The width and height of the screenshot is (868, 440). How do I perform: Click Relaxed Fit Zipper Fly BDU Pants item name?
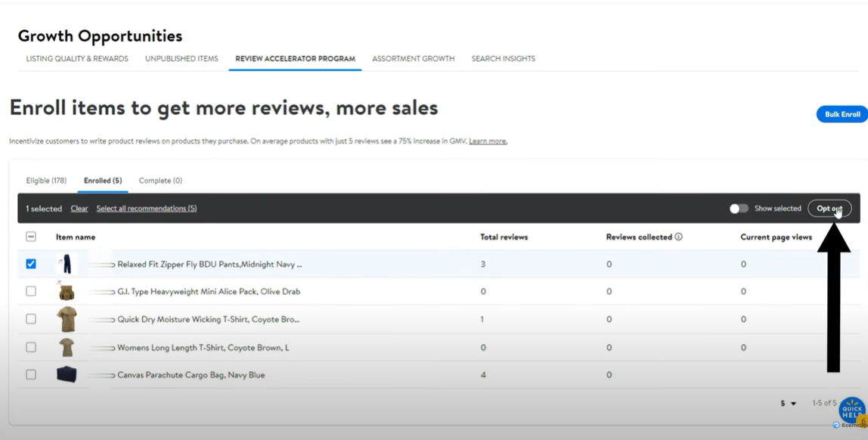coord(209,264)
